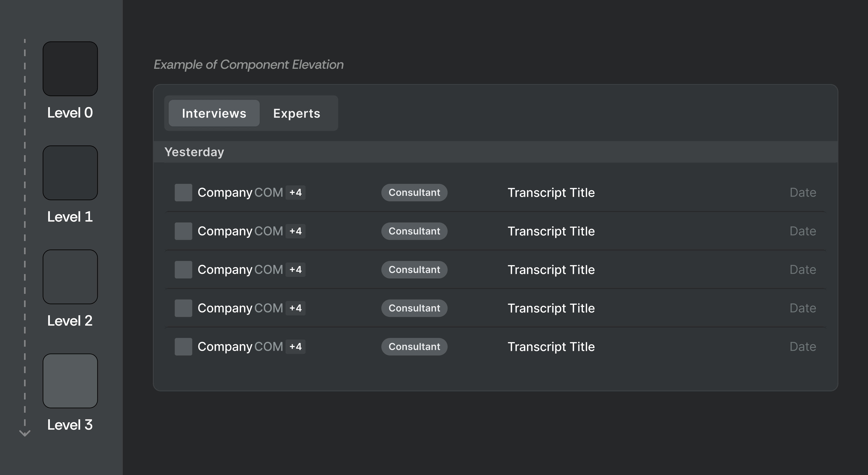The height and width of the screenshot is (475, 868).
Task: Click the Level 1 color swatch
Action: click(x=70, y=173)
